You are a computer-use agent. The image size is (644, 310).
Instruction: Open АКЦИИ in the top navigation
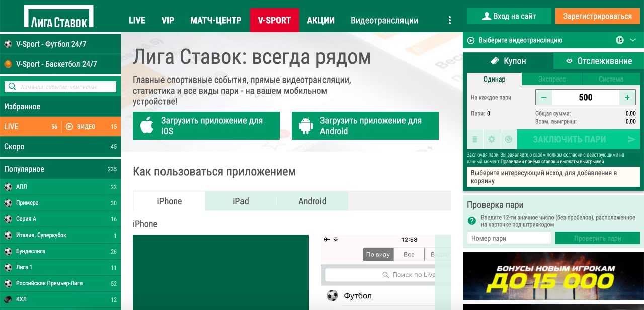320,20
